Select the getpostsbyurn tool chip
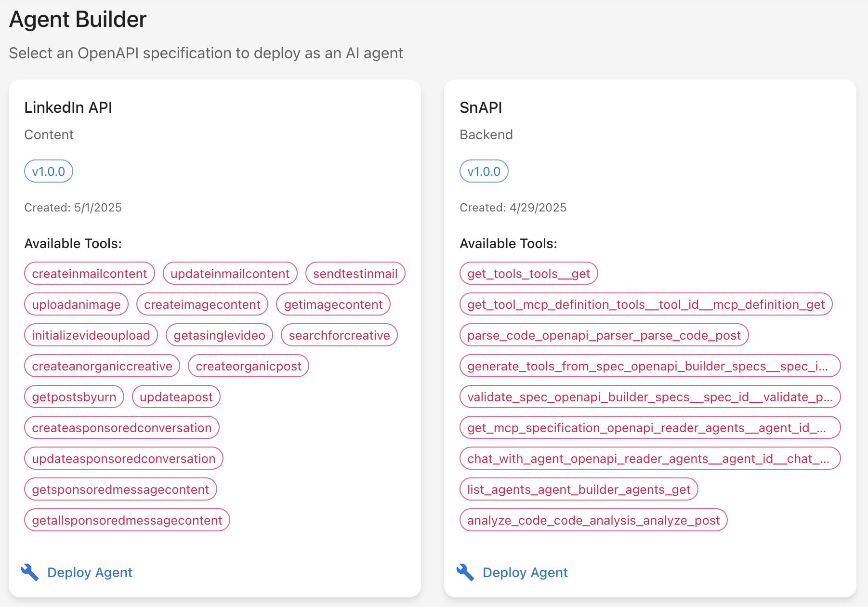Screen dimensions: 868x607 point(74,397)
